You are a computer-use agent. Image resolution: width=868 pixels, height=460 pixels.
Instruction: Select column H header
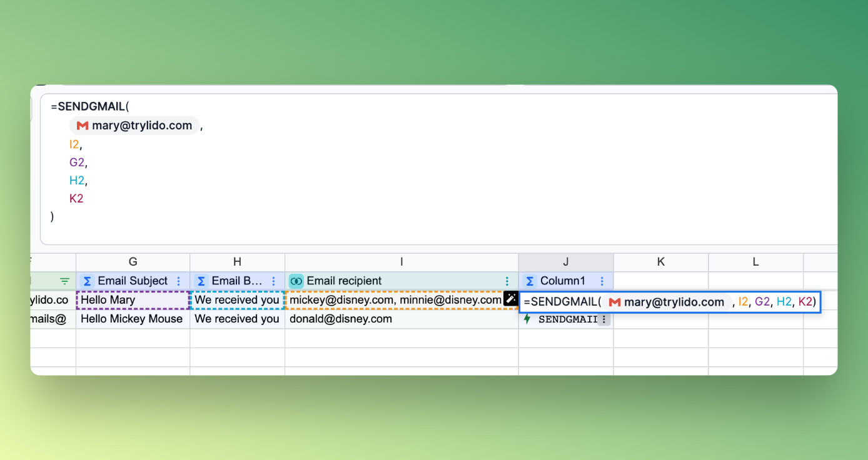pos(237,262)
